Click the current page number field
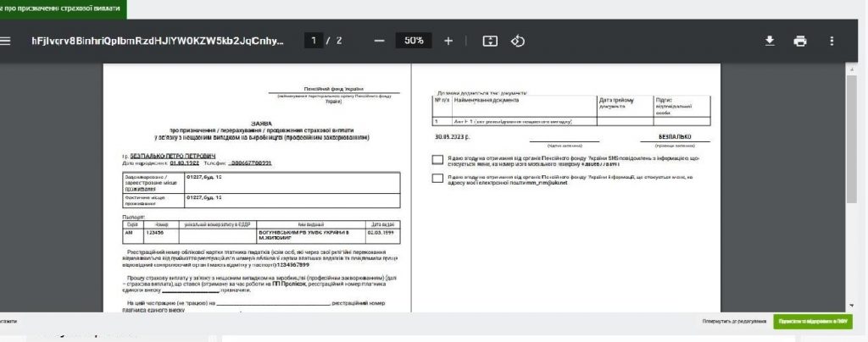 coord(314,41)
